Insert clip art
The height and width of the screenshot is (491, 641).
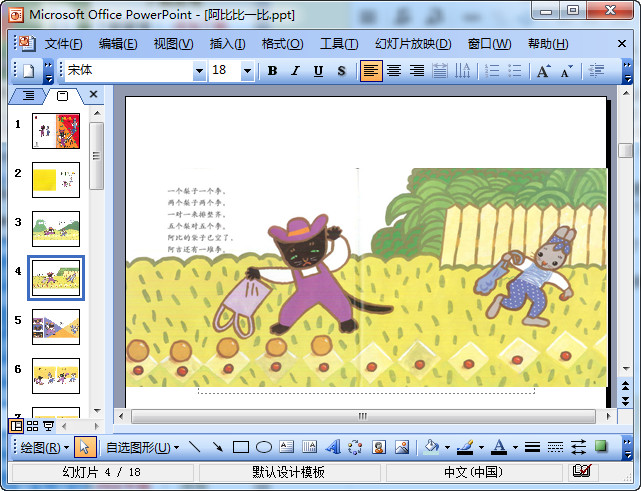click(x=379, y=447)
